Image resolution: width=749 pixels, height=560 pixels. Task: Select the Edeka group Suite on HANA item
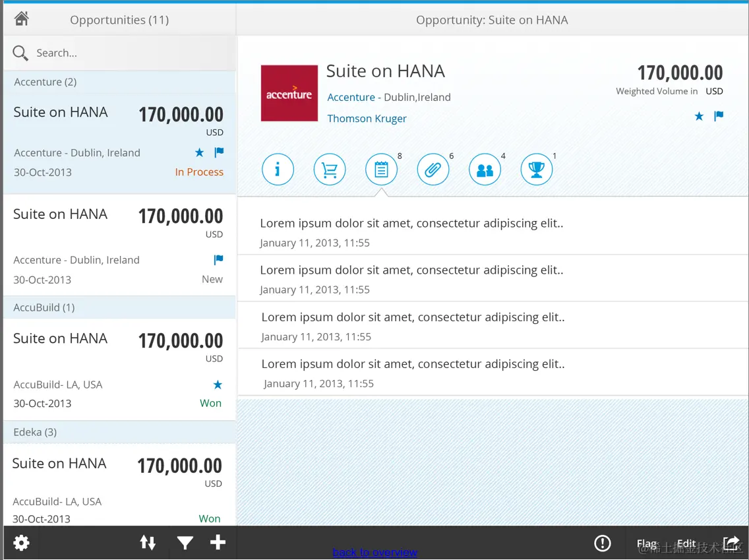pyautogui.click(x=119, y=485)
